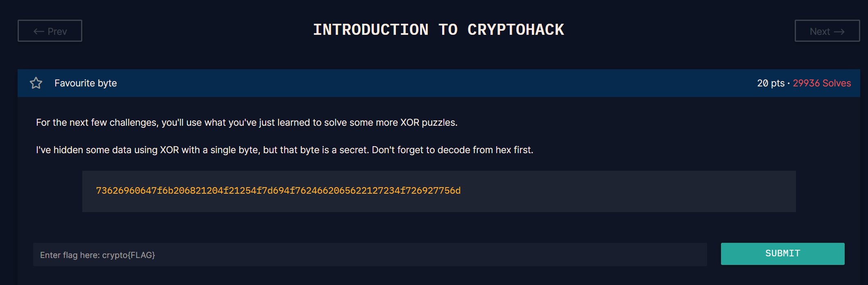868x285 pixels.
Task: Click the left arrow in Prev button
Action: point(39,32)
